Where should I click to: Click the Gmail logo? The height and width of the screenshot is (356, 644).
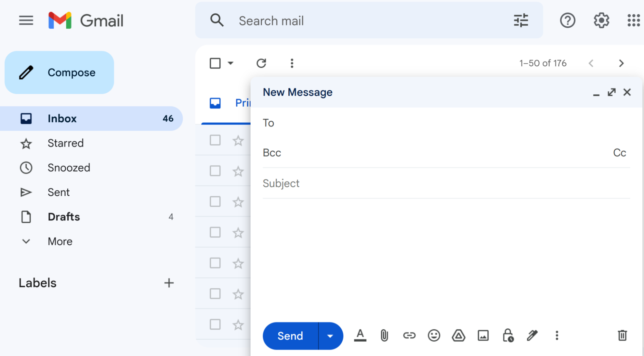pyautogui.click(x=86, y=21)
